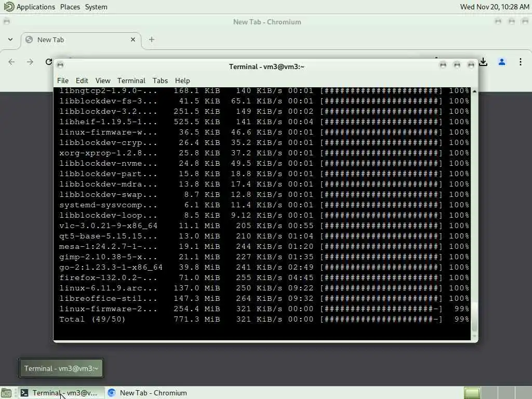Open the terminal Edit menu
Screen dimensions: 532x399
pos(82,81)
